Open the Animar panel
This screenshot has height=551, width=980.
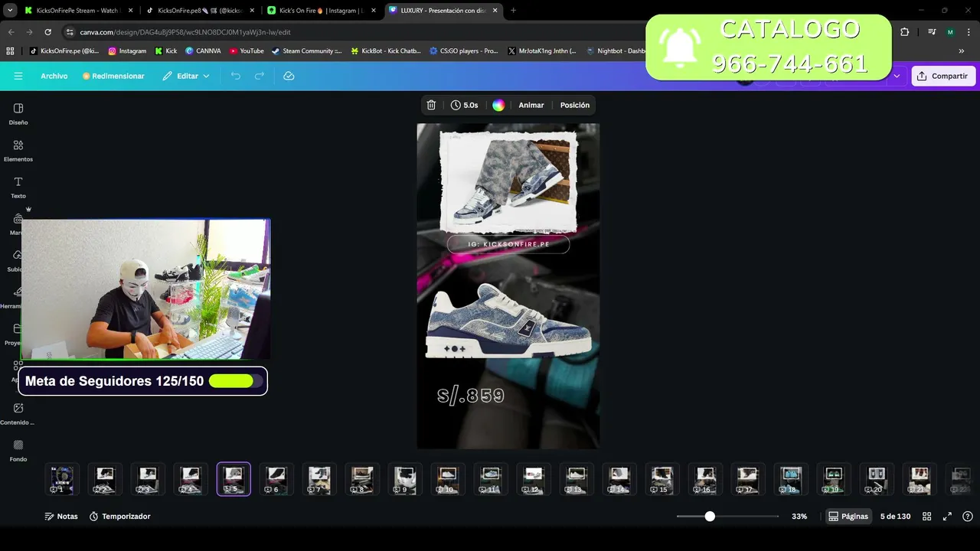click(x=531, y=105)
